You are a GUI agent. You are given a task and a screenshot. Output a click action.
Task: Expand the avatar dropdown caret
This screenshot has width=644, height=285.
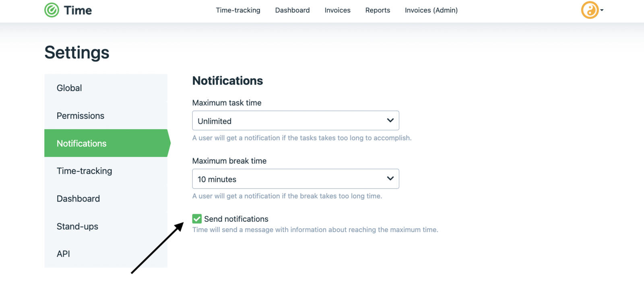601,11
